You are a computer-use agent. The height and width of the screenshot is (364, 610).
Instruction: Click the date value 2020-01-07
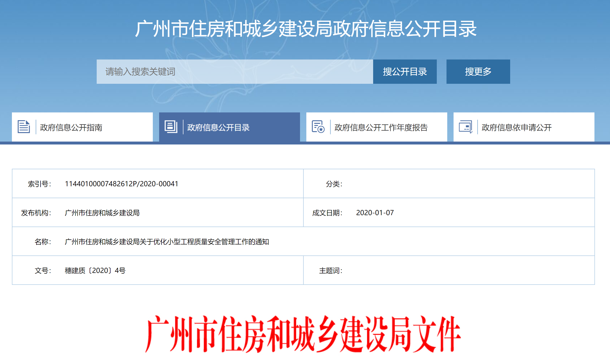(375, 213)
